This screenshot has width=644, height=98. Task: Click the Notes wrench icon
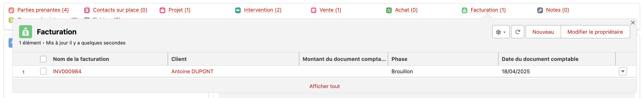(x=540, y=10)
